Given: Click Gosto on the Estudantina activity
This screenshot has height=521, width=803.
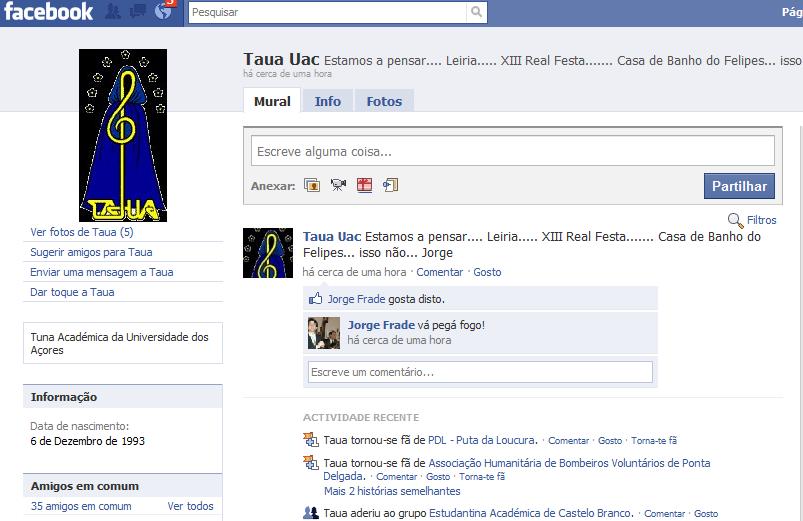Looking at the screenshot, I should pyautogui.click(x=706, y=513).
